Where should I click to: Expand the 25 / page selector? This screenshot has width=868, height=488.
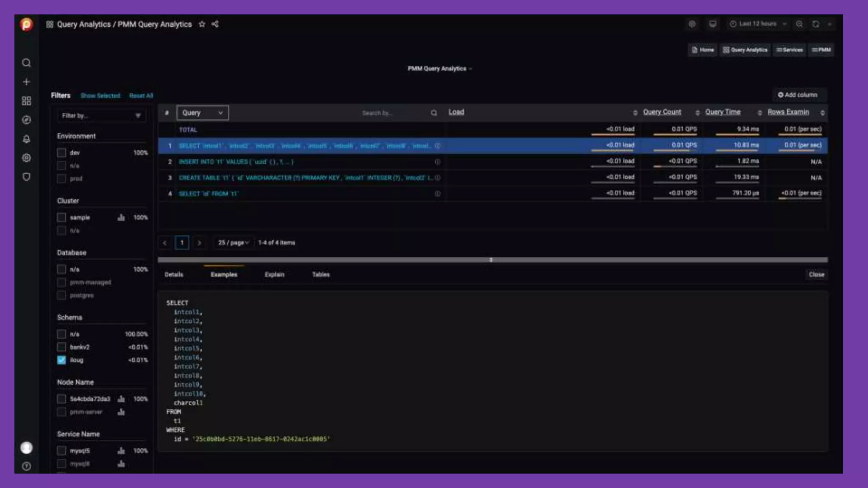(x=233, y=243)
